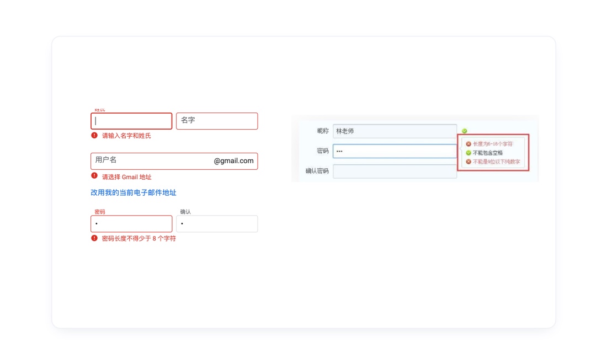Screen dimensions: 607x364
Task: Click green check icon for 不能包含空格 rule
Action: pyautogui.click(x=468, y=153)
